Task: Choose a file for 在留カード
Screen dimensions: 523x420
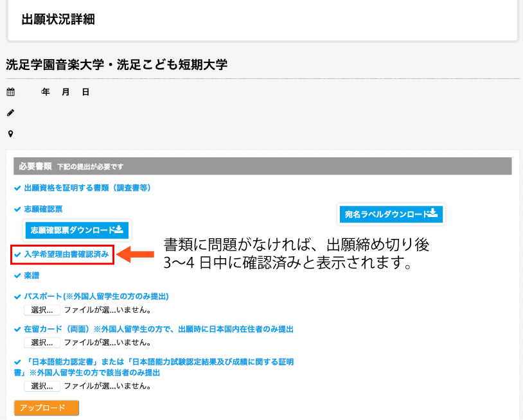Action: pyautogui.click(x=42, y=343)
